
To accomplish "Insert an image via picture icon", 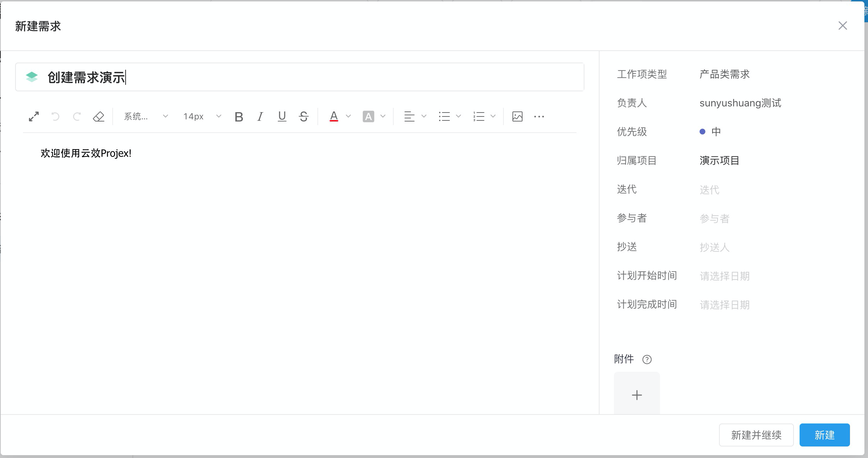I will coord(517,116).
